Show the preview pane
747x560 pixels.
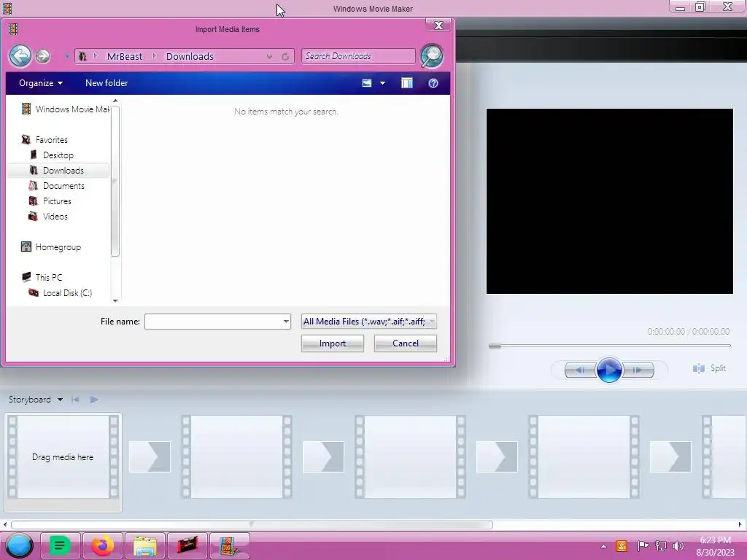click(407, 83)
